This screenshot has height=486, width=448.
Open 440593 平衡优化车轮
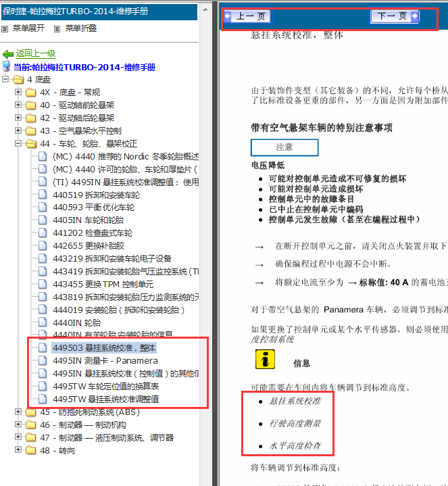[x=93, y=208]
